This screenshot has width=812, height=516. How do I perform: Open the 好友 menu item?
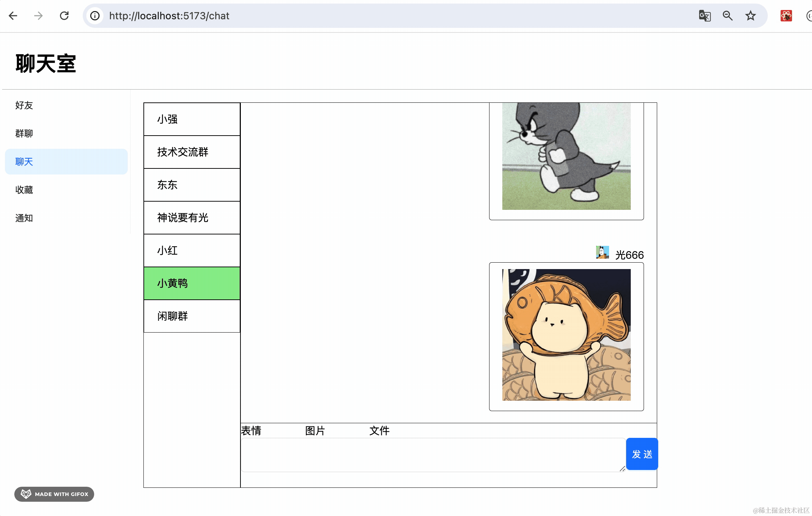tap(24, 105)
